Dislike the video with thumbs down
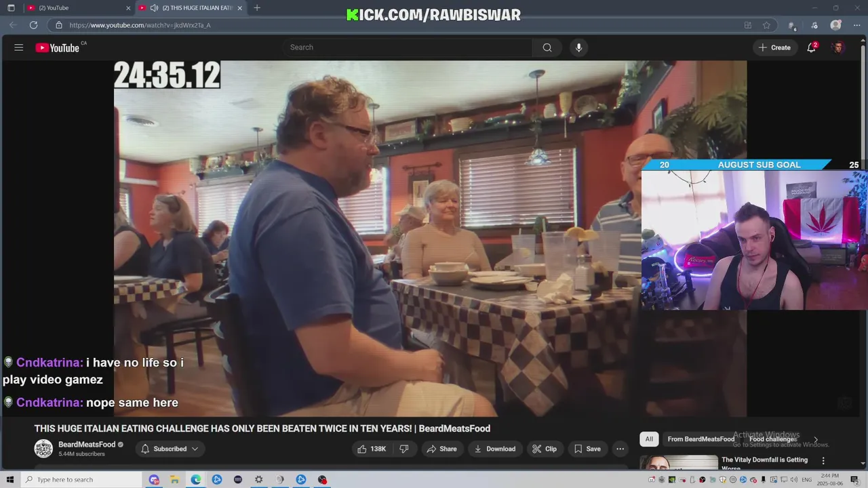The height and width of the screenshot is (488, 868). pyautogui.click(x=404, y=449)
